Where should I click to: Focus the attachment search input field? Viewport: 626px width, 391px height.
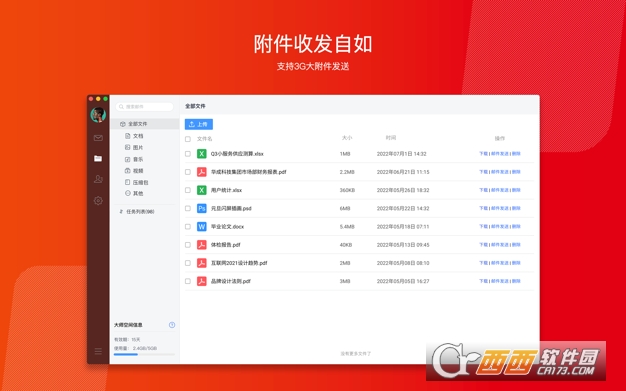(x=145, y=107)
